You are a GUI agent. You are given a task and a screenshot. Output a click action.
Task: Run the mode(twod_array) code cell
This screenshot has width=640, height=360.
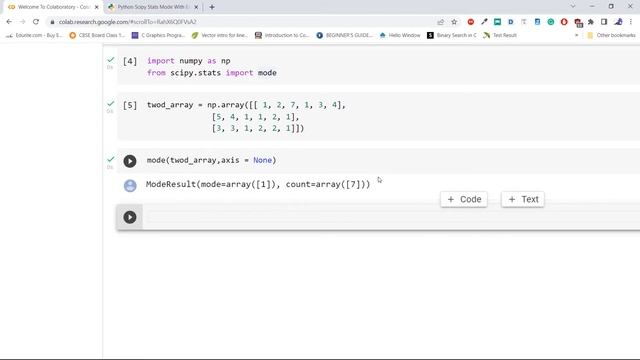130,161
